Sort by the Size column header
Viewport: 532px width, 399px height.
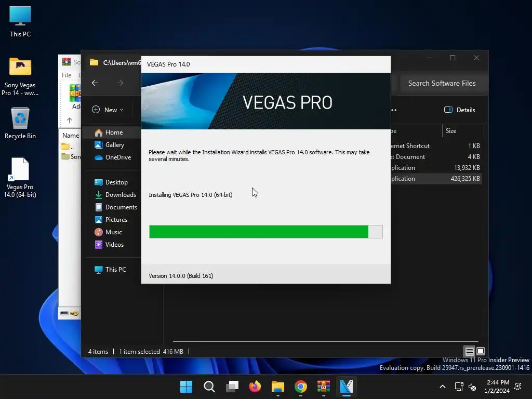[x=463, y=130]
